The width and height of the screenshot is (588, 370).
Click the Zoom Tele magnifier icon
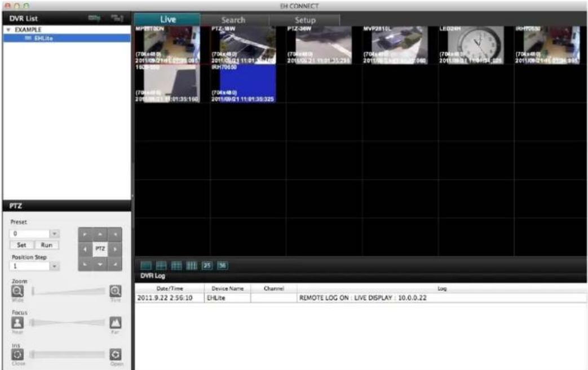coord(115,291)
